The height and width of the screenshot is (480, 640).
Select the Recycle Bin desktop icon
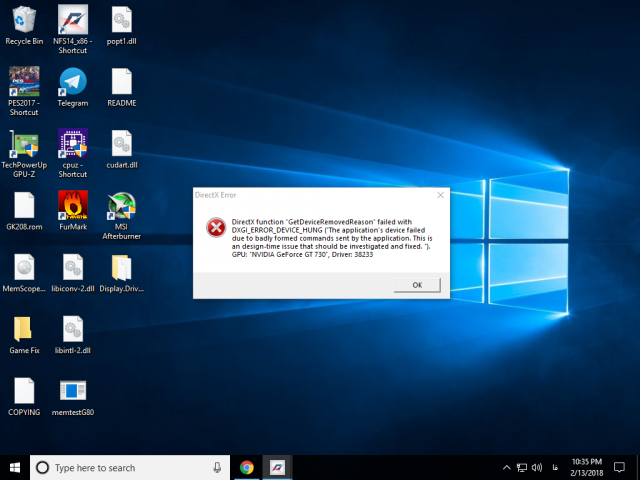tap(24, 25)
